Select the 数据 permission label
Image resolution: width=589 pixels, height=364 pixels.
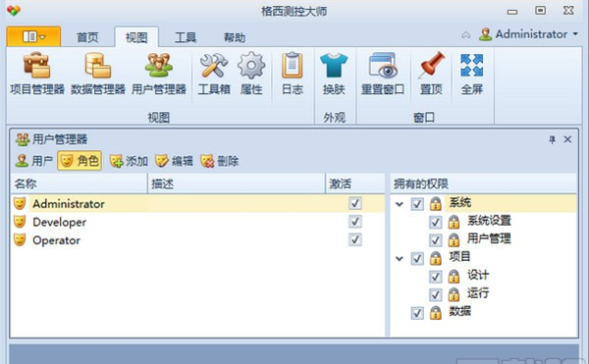pos(459,311)
